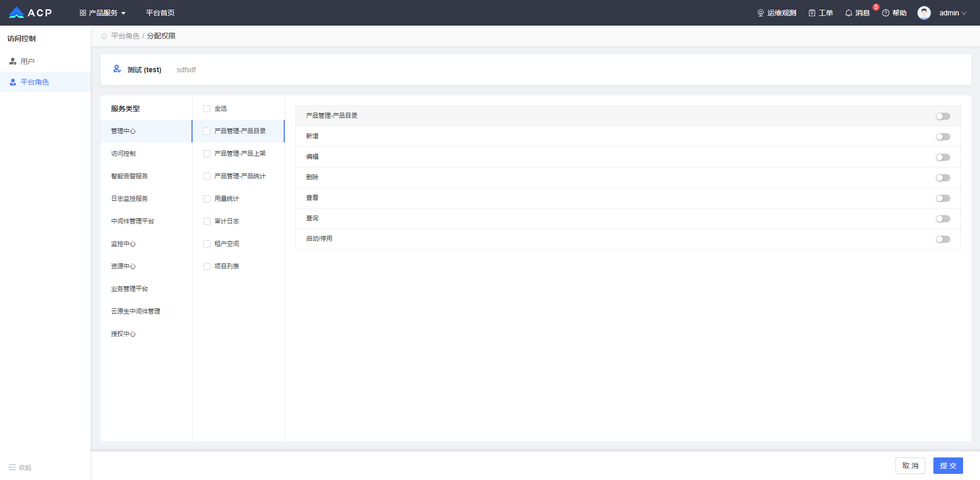Select 中间件管理平台 service type
The width and height of the screenshot is (980, 480).
pos(146,221)
